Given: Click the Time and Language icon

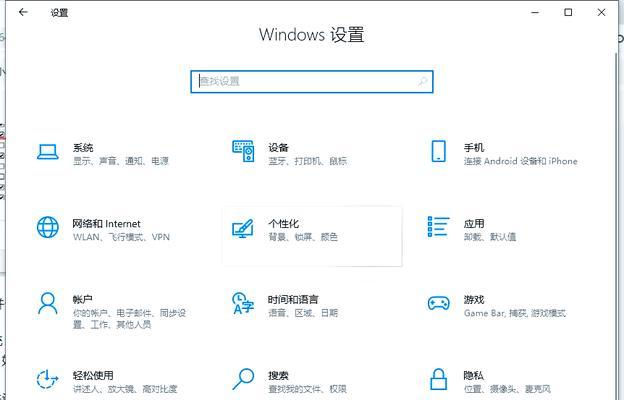Looking at the screenshot, I should 243,303.
